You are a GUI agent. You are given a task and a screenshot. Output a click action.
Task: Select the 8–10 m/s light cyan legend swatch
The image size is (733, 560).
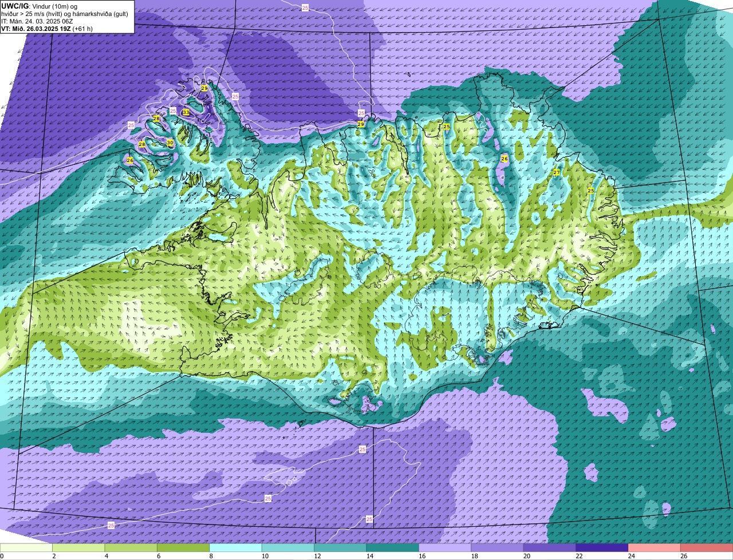(235, 547)
